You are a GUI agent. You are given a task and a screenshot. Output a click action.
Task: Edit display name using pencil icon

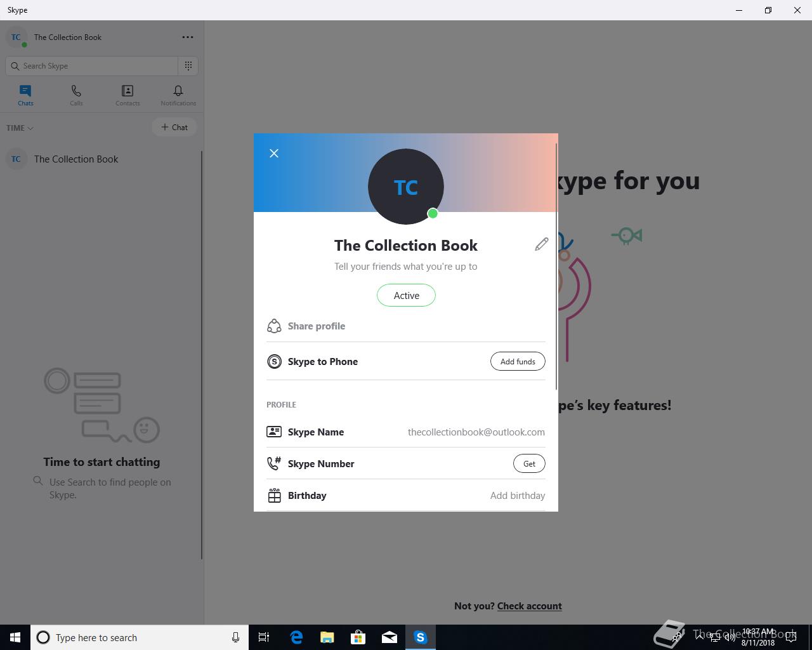pos(541,244)
